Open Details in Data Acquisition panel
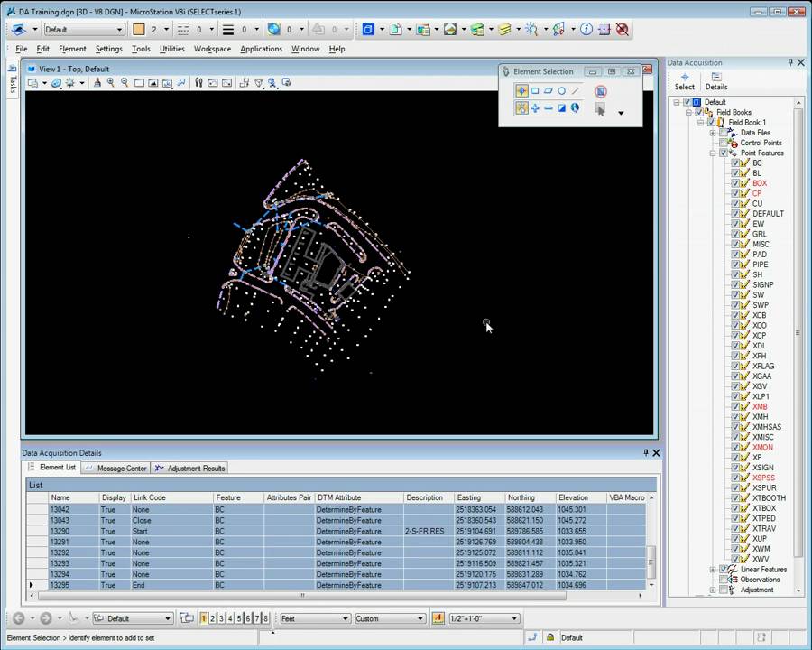 click(716, 81)
